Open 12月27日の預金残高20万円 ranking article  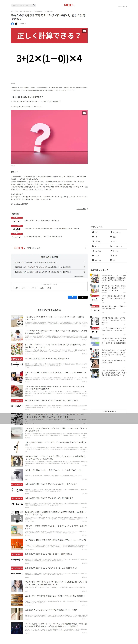pyautogui.click(x=114, y=373)
